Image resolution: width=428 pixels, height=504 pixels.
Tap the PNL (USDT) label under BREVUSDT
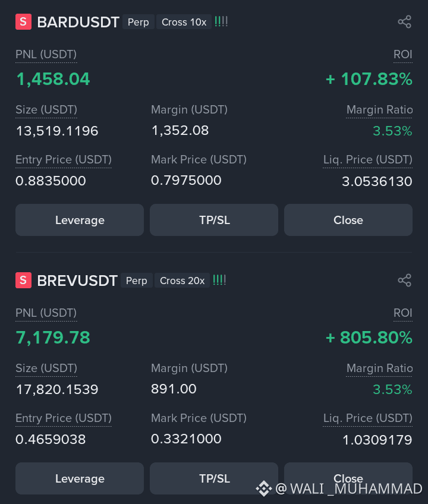pos(46,313)
